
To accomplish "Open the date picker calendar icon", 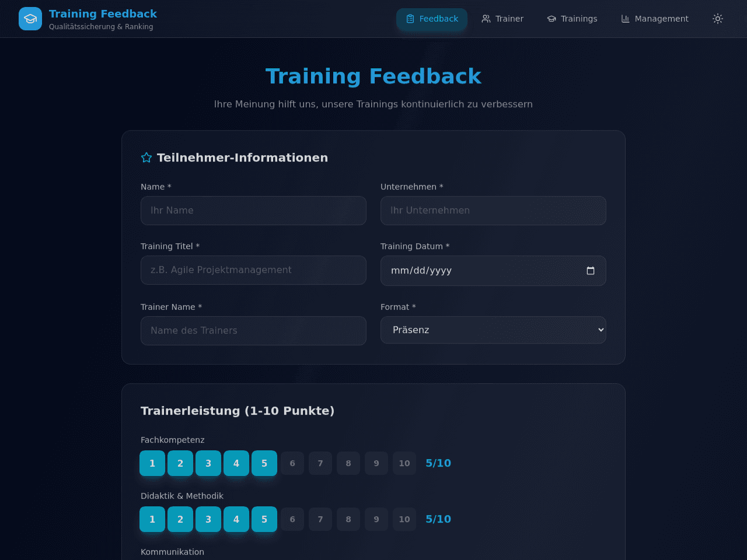I will pyautogui.click(x=591, y=271).
